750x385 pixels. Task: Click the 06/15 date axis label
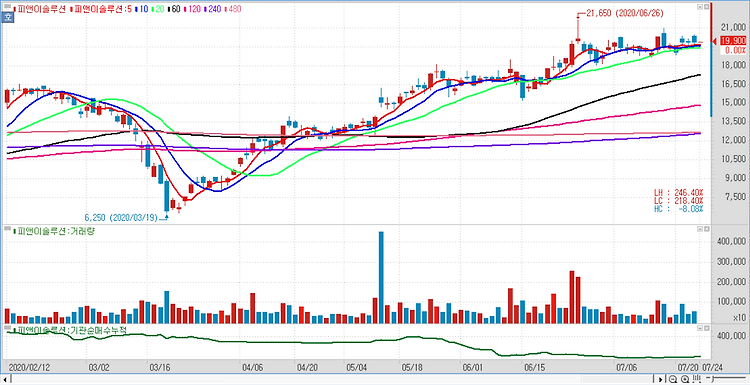click(x=536, y=368)
